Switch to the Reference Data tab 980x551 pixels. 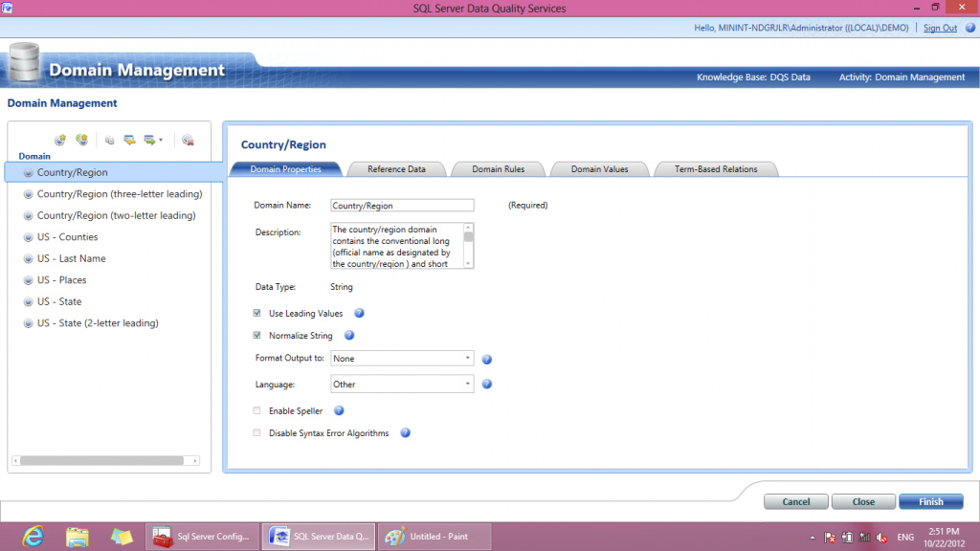tap(396, 169)
